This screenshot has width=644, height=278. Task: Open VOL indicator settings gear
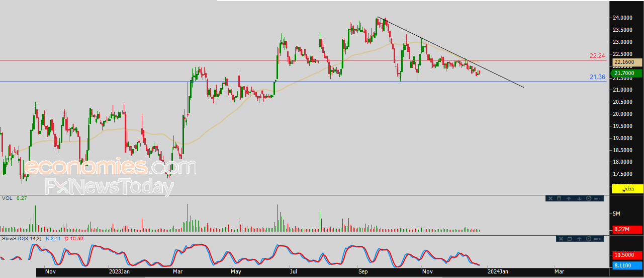[x=589, y=198]
